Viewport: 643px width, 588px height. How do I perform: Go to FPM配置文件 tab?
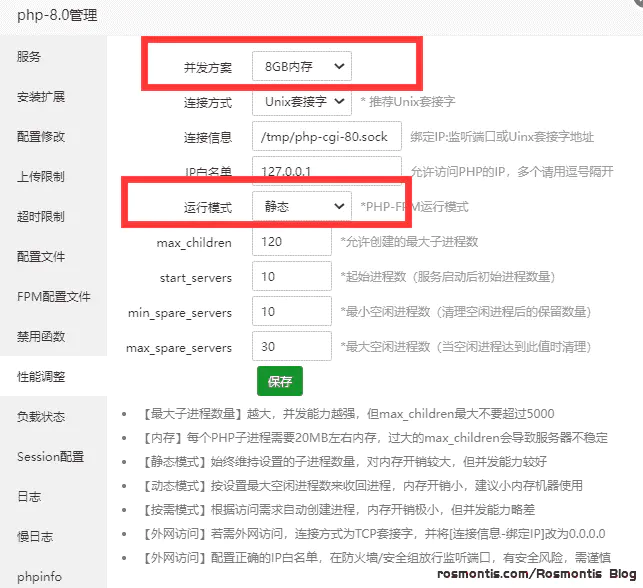(53, 296)
